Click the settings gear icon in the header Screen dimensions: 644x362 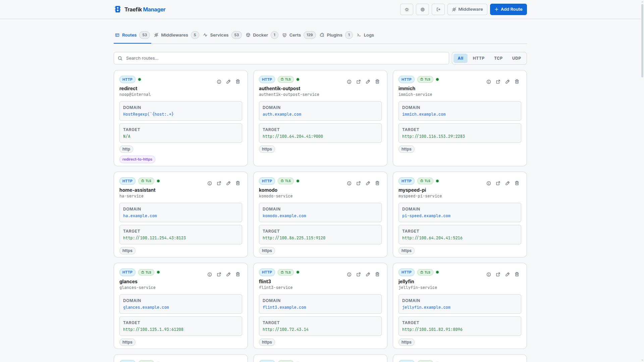422,9
